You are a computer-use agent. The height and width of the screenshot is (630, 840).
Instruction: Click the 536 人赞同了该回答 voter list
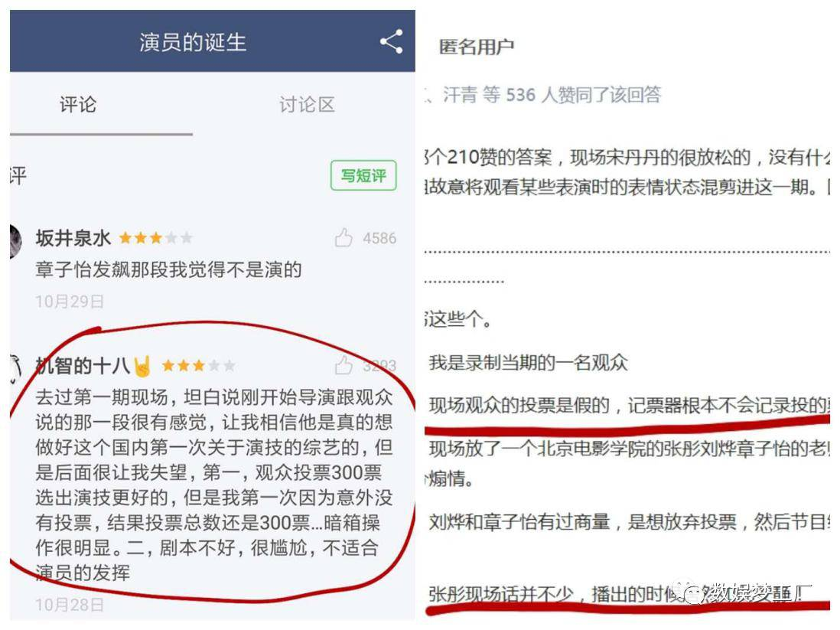click(x=584, y=95)
